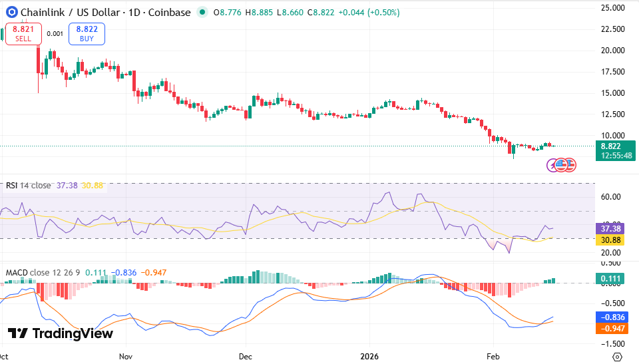The image size is (639, 364).
Task: Click the green MACD histogram axis tag 0.111
Action: [x=610, y=279]
